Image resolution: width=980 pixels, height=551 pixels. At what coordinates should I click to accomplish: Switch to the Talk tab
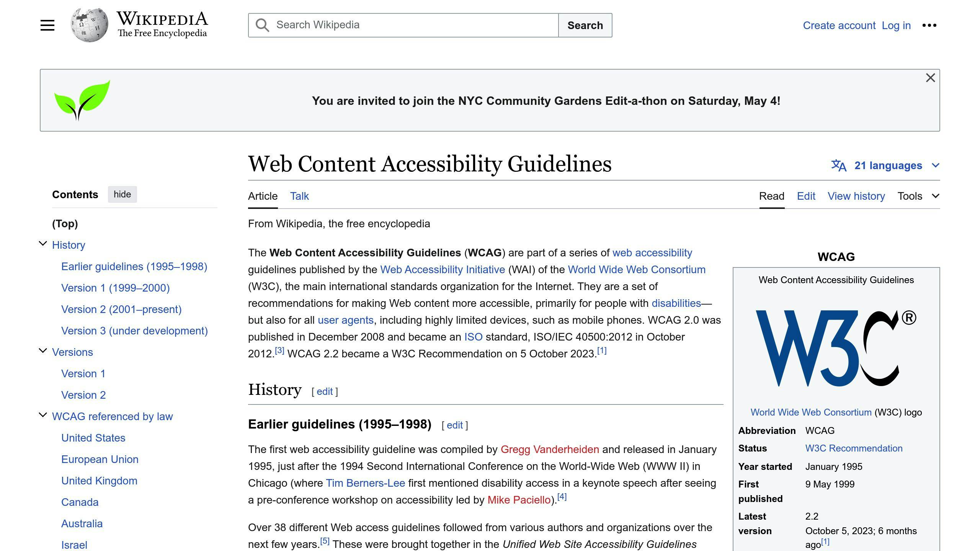click(299, 196)
